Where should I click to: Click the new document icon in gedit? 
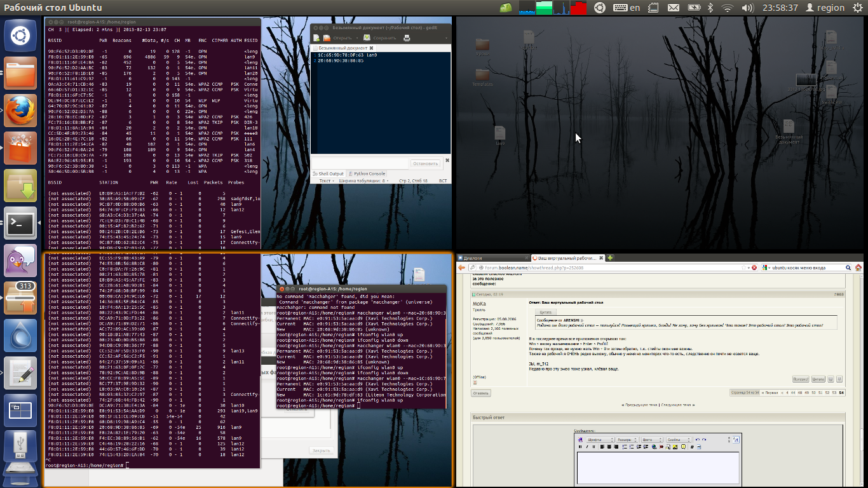[316, 38]
